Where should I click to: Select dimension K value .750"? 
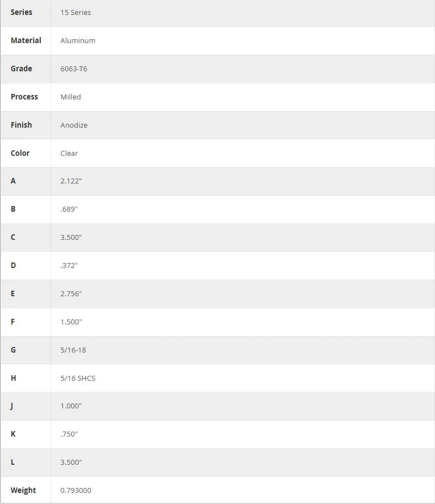pyautogui.click(x=69, y=434)
